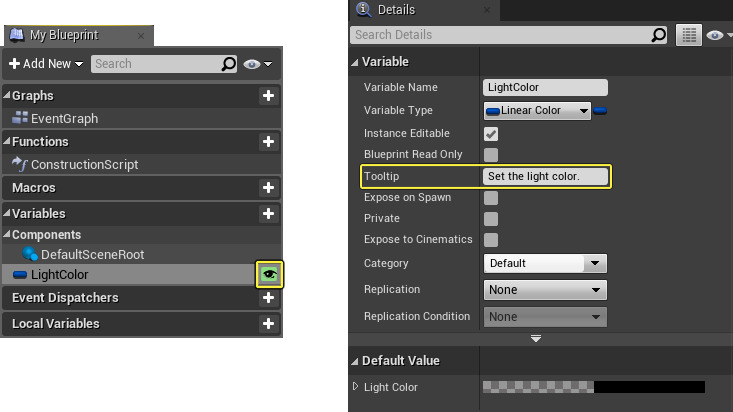The width and height of the screenshot is (733, 412).
Task: Toggle LightColor eye visibility icon
Action: tap(269, 275)
